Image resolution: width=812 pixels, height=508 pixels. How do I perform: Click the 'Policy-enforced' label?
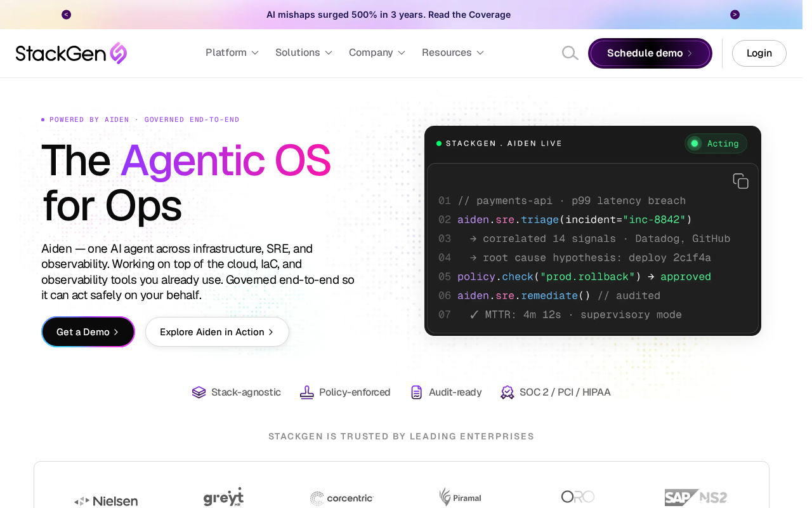pos(355,392)
